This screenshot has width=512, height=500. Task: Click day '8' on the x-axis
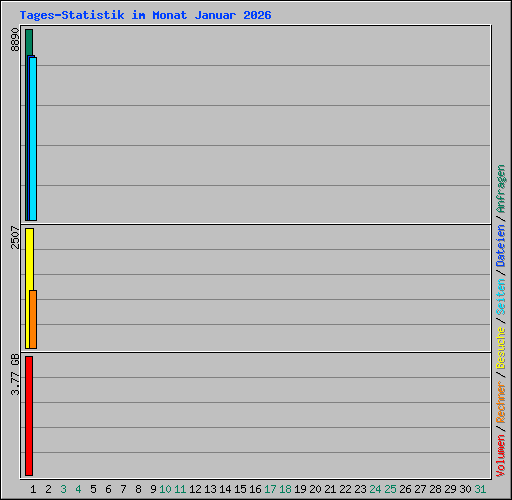coord(138,489)
